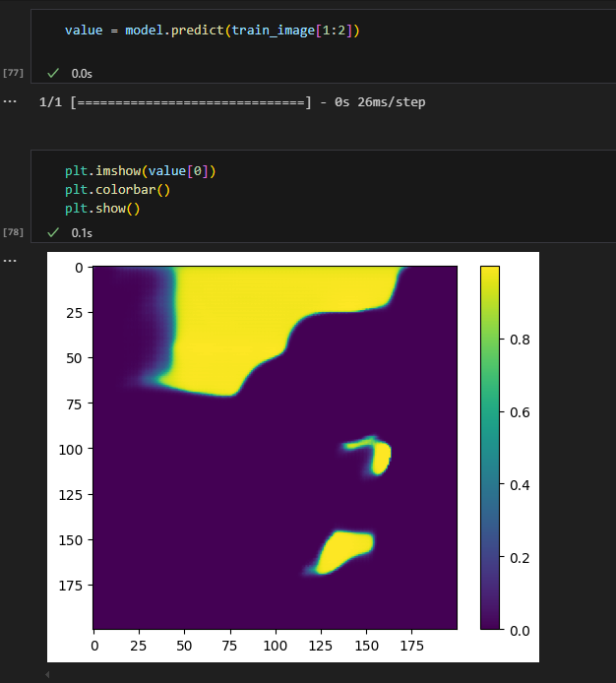Click the 0.8 tick label on colorbar

[520, 340]
